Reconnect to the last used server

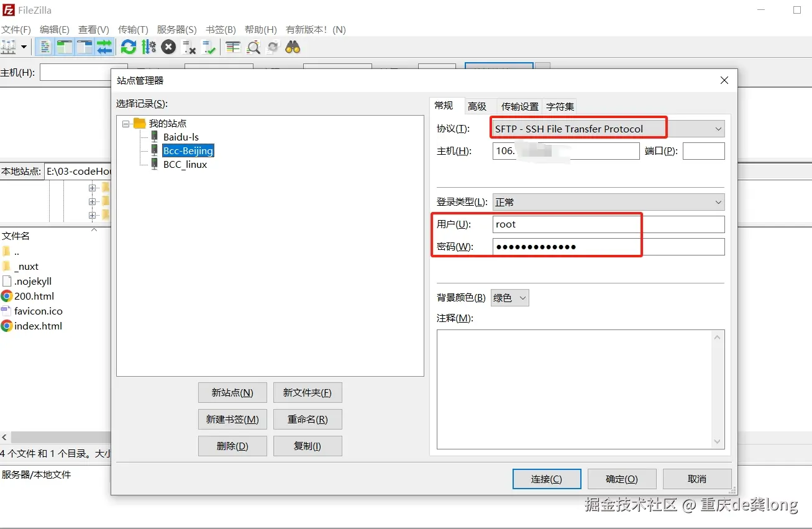(209, 47)
